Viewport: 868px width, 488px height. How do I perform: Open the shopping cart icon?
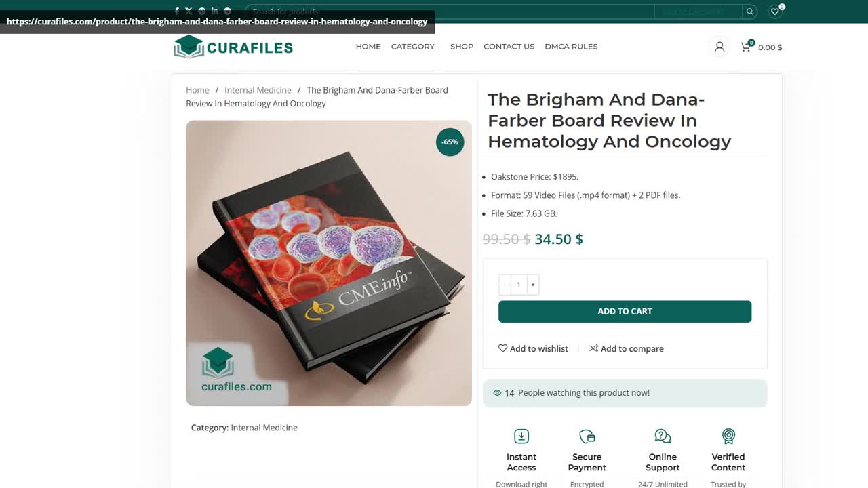click(x=746, y=47)
